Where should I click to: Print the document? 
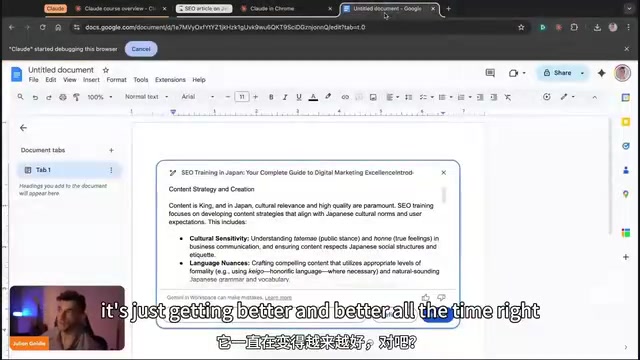[x=62, y=97]
